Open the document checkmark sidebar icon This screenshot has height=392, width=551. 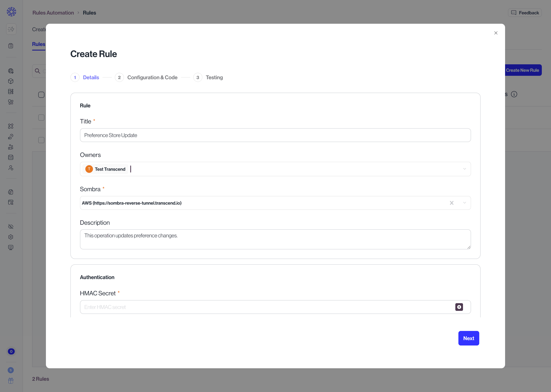pos(11,192)
